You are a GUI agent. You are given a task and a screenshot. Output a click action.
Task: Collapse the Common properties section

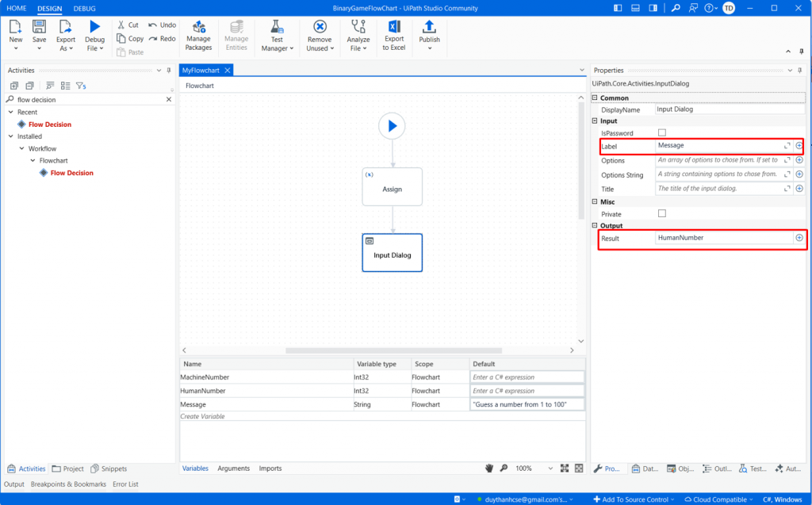tap(595, 98)
